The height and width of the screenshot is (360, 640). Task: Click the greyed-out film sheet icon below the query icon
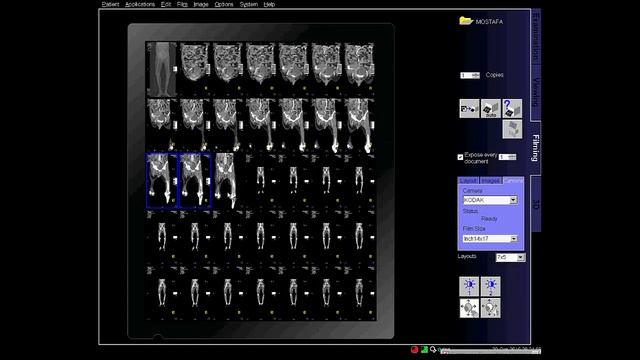click(x=512, y=129)
